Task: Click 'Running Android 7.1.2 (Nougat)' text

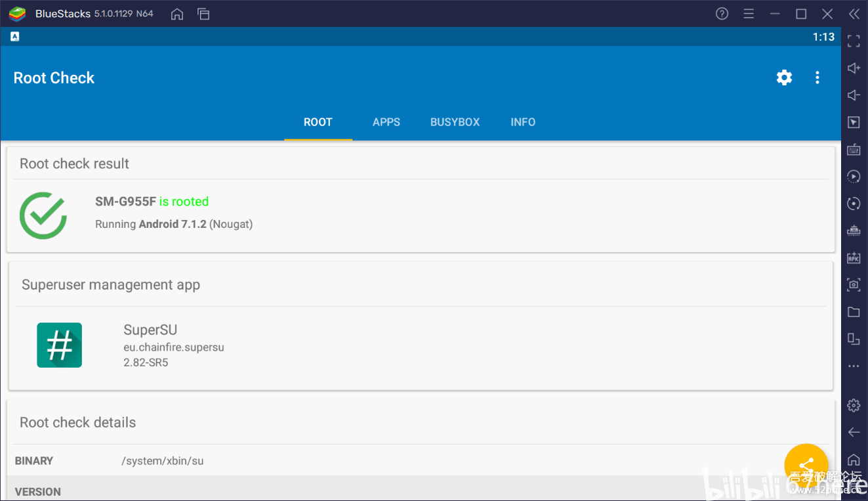Action: pyautogui.click(x=174, y=225)
